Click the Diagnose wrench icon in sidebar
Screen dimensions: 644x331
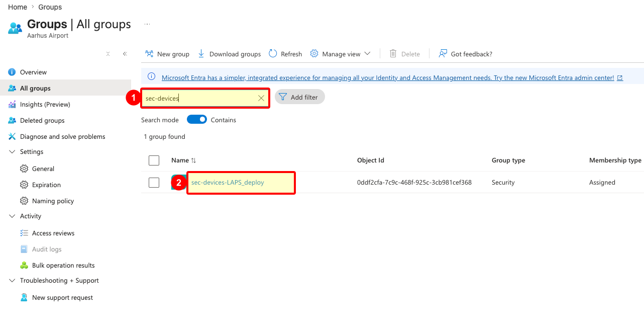click(12, 136)
